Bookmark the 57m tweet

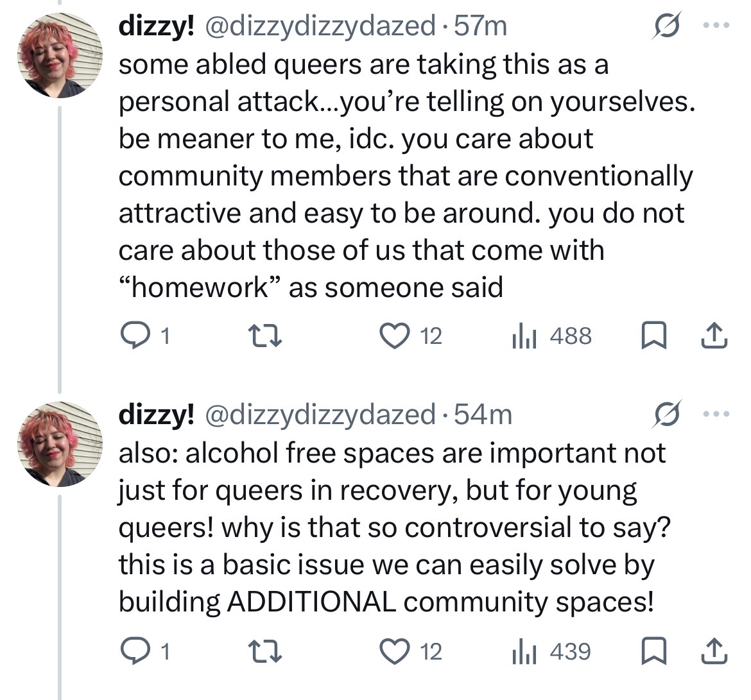click(x=654, y=336)
